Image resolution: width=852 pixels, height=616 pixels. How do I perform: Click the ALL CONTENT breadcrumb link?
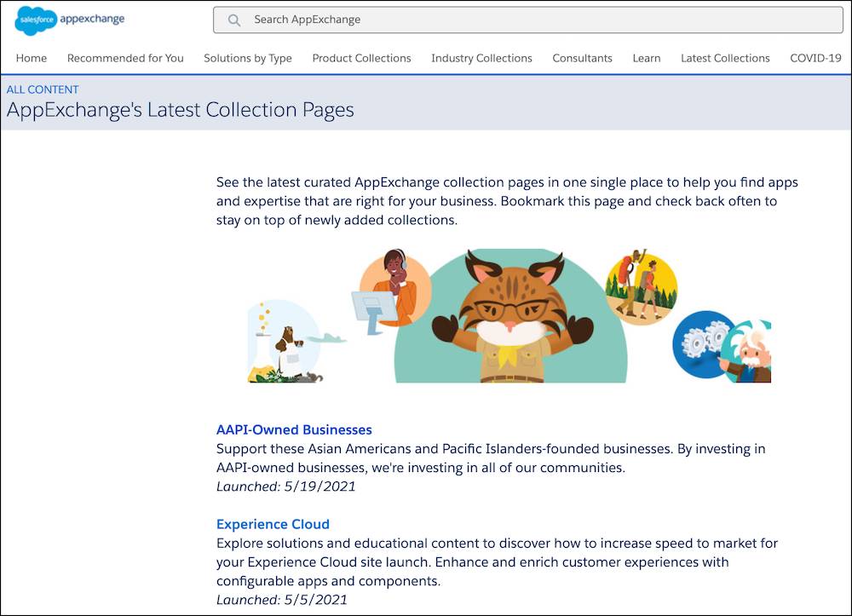coord(43,89)
